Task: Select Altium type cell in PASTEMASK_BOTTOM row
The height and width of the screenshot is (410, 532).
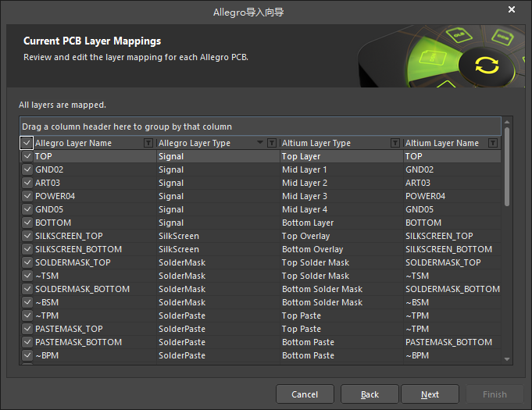Action: (x=341, y=342)
